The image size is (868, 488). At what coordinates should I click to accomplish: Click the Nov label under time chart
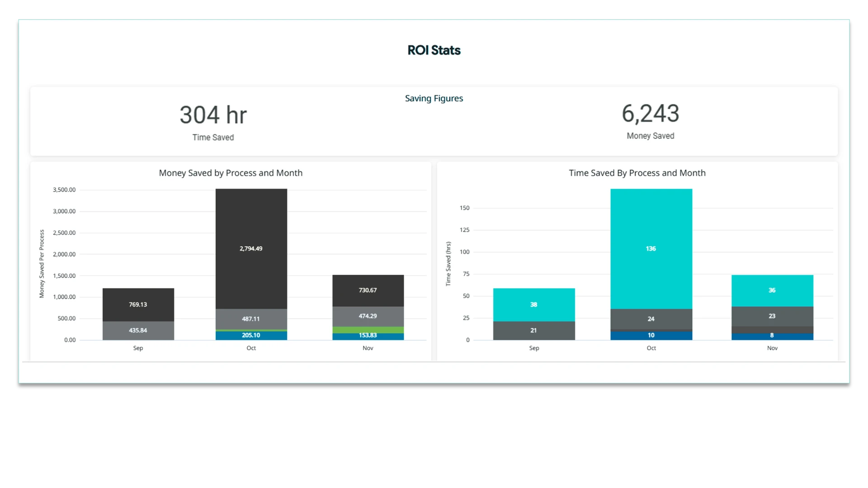tap(772, 348)
